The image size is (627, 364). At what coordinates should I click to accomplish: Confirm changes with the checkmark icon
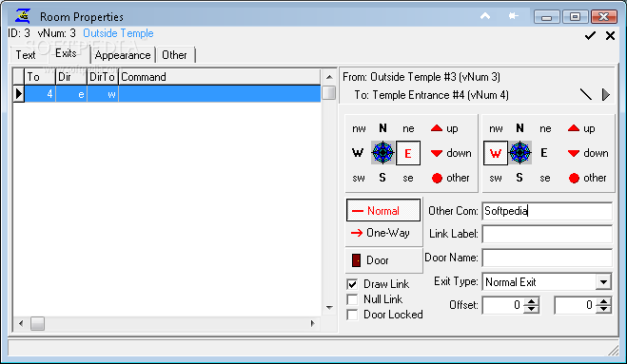[x=590, y=35]
